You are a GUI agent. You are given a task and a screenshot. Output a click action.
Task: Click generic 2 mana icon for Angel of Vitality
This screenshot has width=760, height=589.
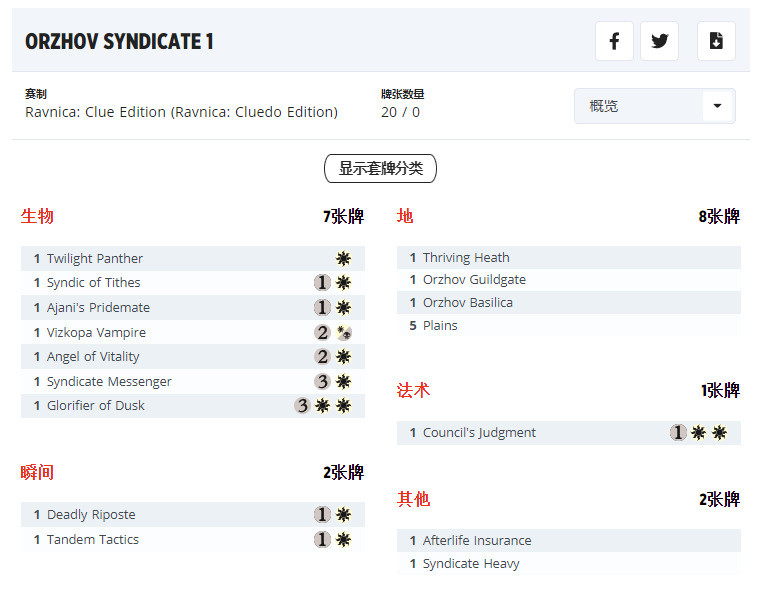click(322, 357)
